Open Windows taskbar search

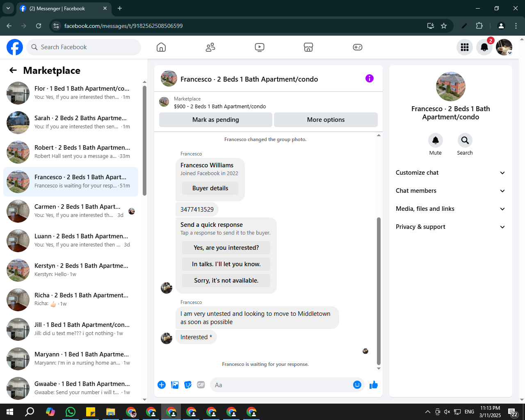[x=30, y=412]
